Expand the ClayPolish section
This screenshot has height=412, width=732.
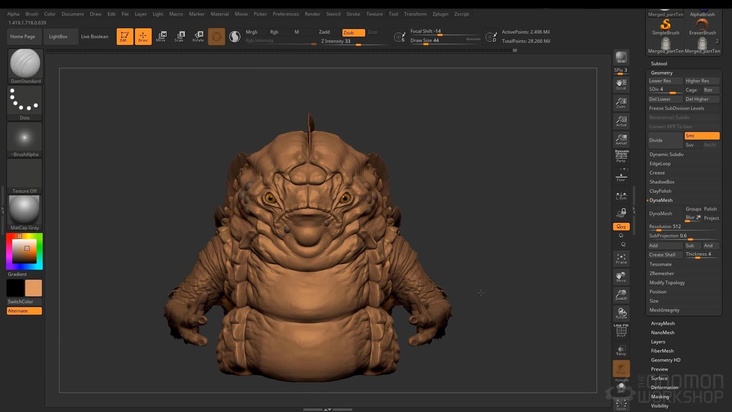pos(660,191)
